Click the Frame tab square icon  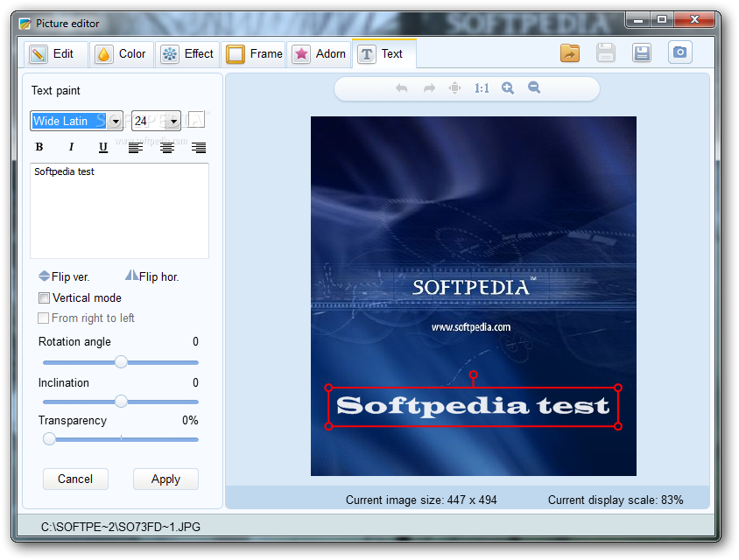[x=236, y=54]
